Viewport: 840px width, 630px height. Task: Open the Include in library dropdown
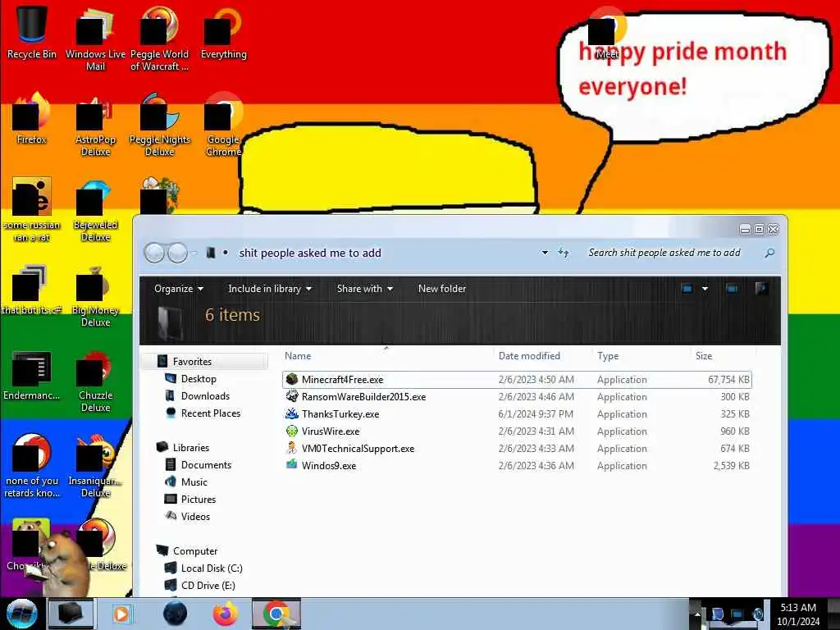coord(269,289)
